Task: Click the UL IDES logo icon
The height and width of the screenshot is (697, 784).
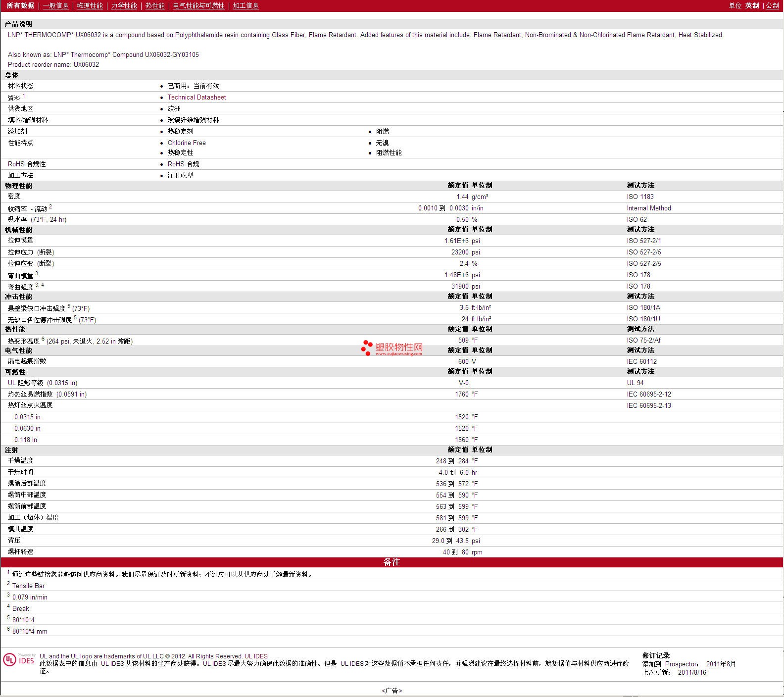Action: click(19, 659)
